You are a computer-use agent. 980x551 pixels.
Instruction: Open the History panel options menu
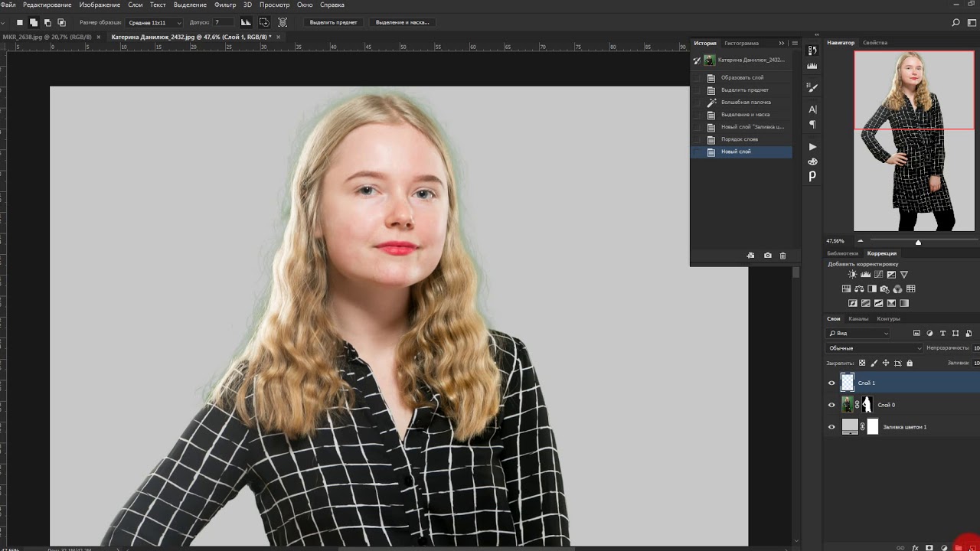(795, 43)
